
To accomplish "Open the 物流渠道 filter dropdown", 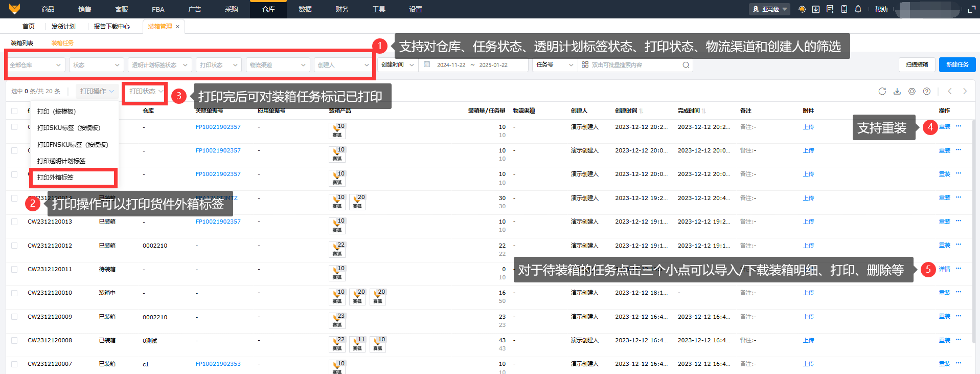I will [x=278, y=65].
